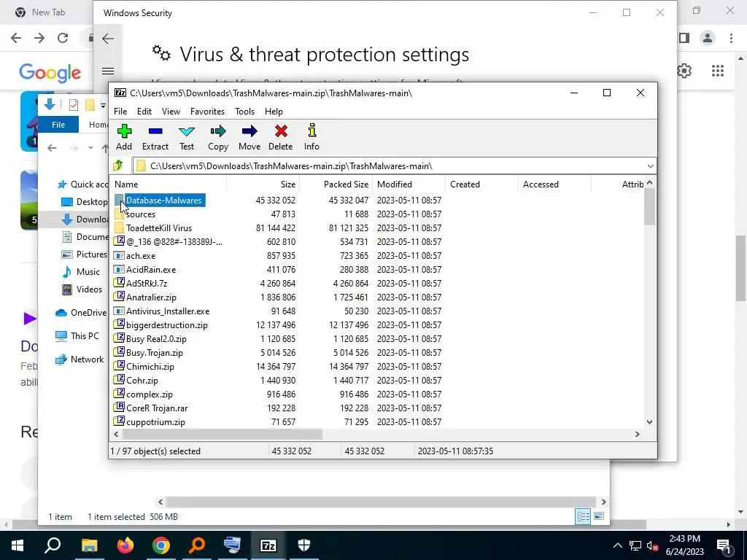This screenshot has width=747, height=560.
Task: Open the Edit menu in 7-Zip
Action: coord(144,112)
